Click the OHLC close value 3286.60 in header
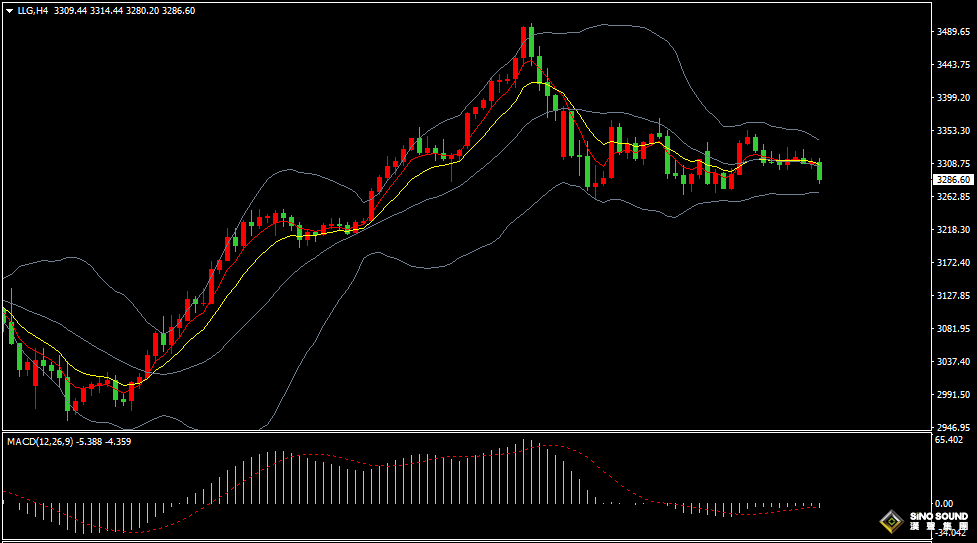The height and width of the screenshot is (543, 978). [179, 11]
